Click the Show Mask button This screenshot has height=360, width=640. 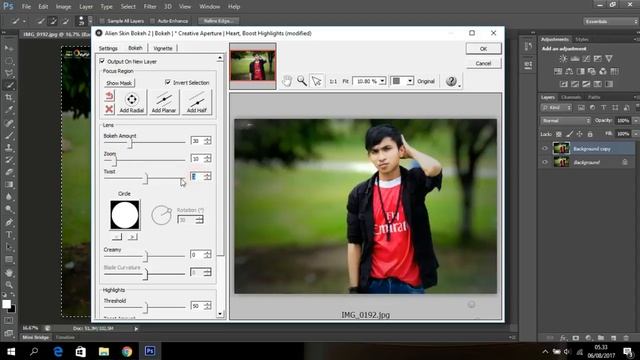click(x=119, y=83)
